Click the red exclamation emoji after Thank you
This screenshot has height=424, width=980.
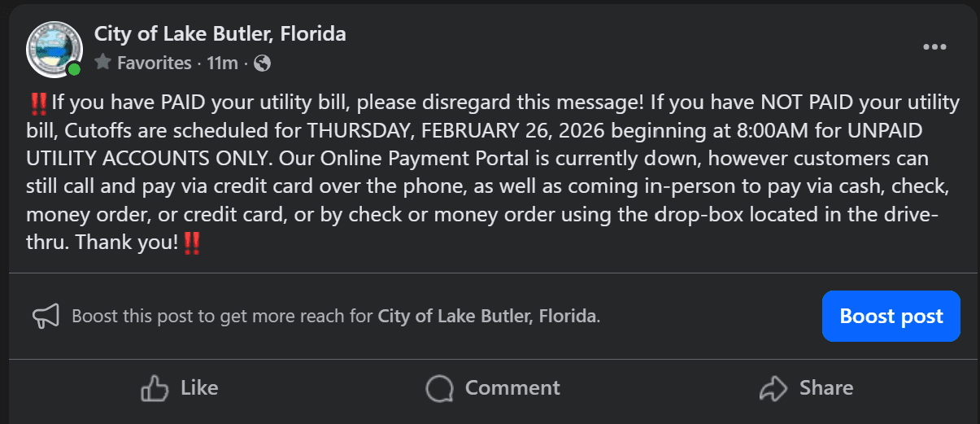pyautogui.click(x=192, y=243)
